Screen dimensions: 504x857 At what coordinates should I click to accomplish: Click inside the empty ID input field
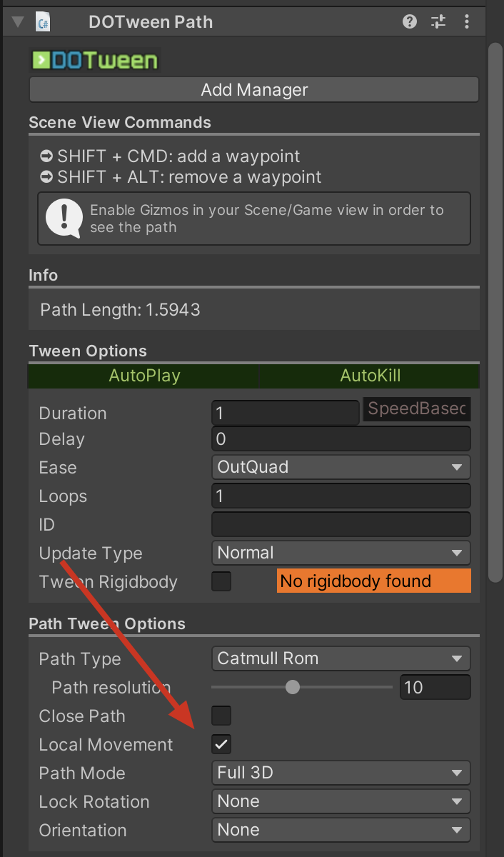(341, 524)
